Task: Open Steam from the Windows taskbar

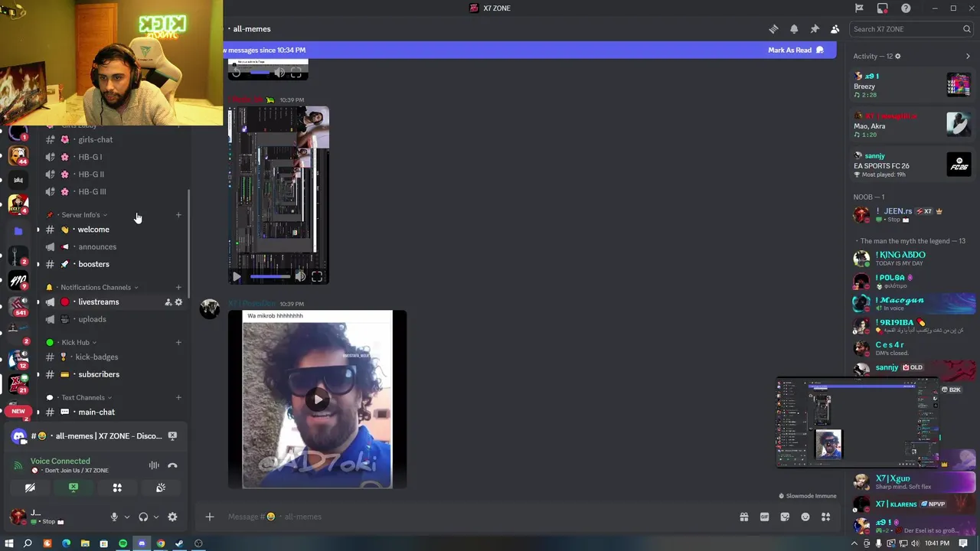Action: coord(179,543)
